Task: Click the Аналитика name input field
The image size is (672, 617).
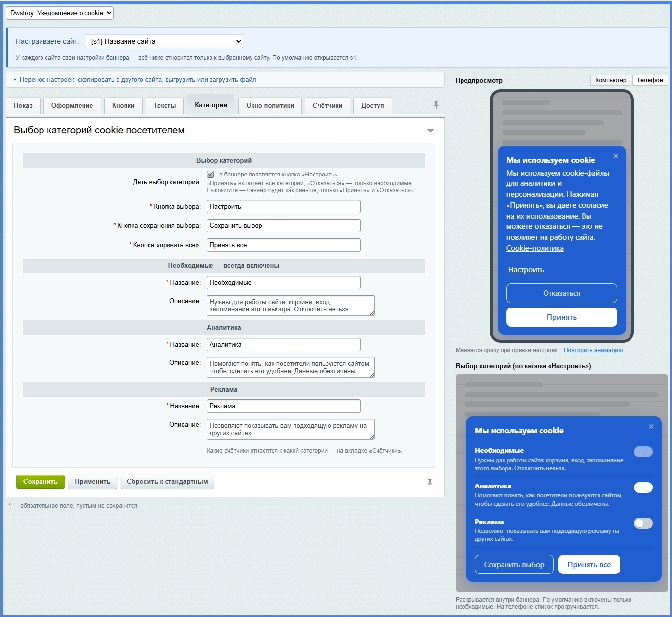Action: (x=284, y=345)
